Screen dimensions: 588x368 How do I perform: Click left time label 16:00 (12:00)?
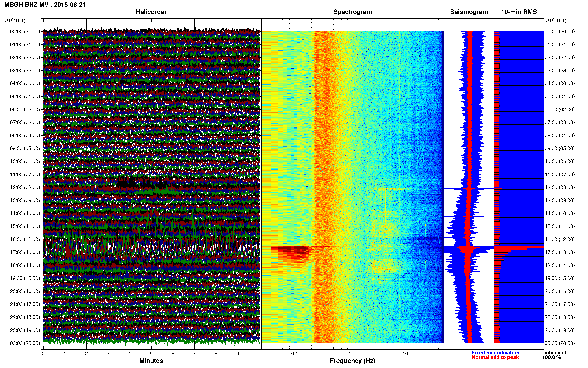point(25,239)
